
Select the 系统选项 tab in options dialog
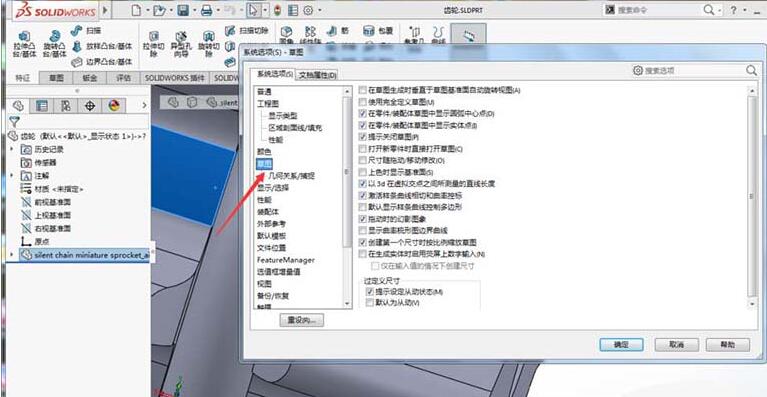coord(275,74)
